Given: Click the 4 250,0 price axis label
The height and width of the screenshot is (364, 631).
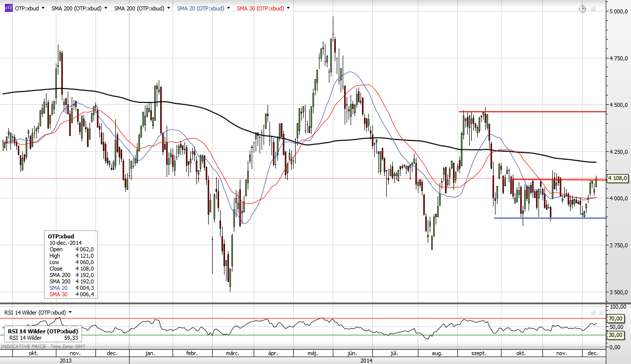Looking at the screenshot, I should click(x=619, y=152).
